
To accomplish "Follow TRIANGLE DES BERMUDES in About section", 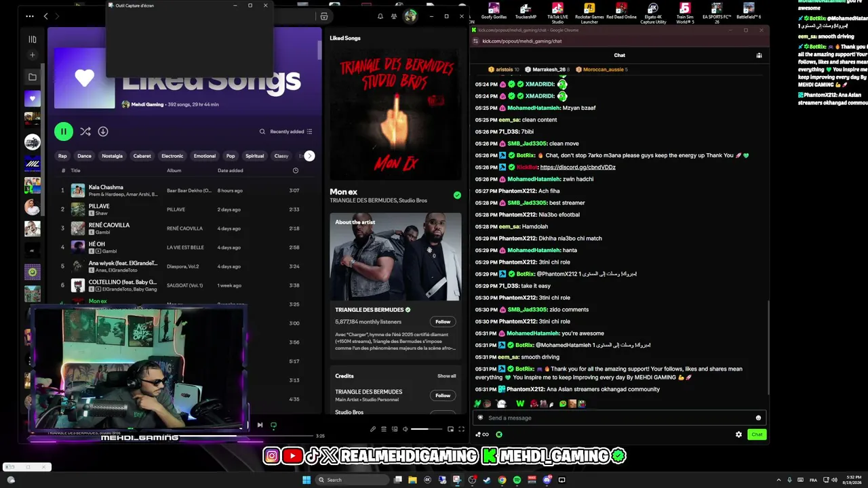I will point(443,321).
